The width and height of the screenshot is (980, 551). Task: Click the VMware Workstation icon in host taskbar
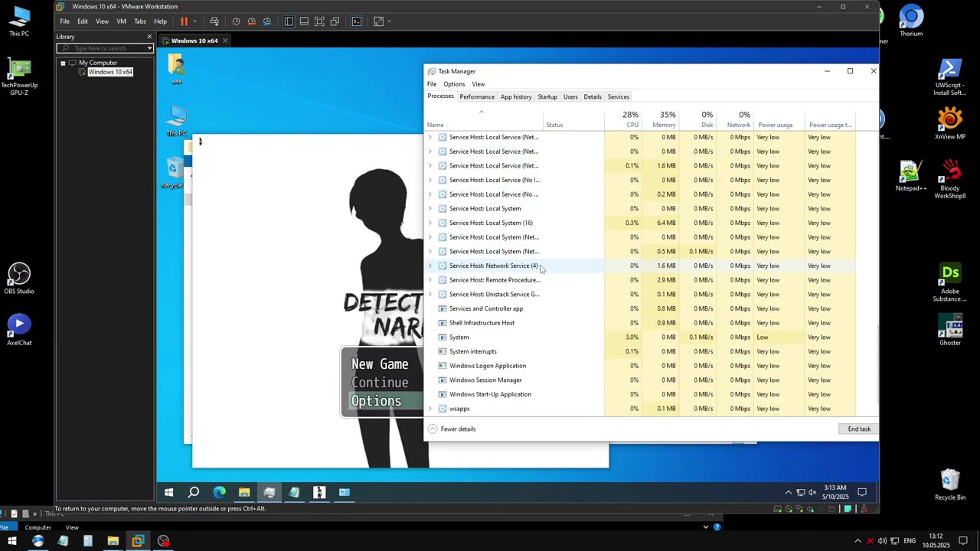pos(138,541)
